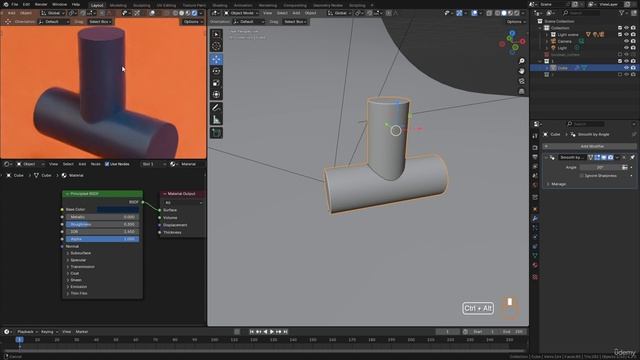Activate the Move tool
This screenshot has height=360, width=640.
(x=216, y=59)
